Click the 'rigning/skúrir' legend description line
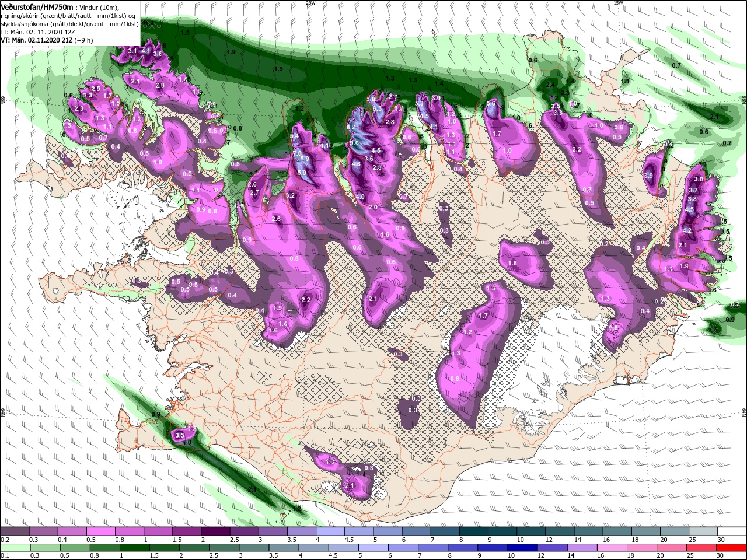 tap(68, 16)
